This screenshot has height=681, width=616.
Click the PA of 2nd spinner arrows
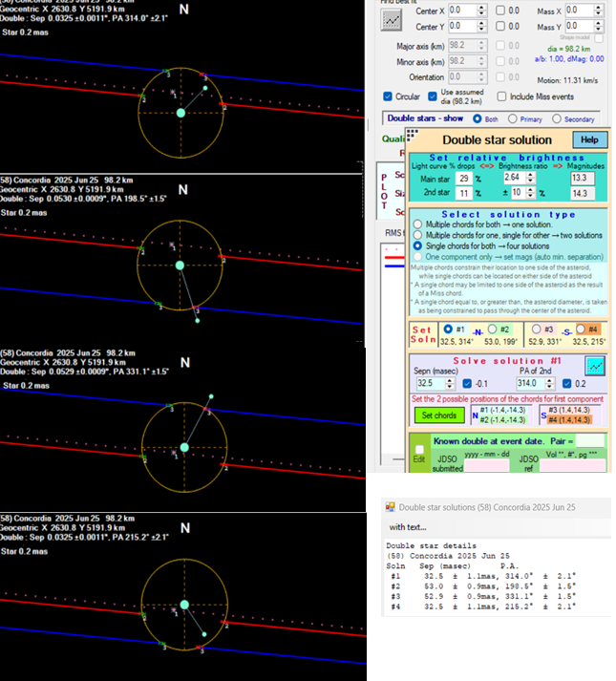[x=549, y=384]
